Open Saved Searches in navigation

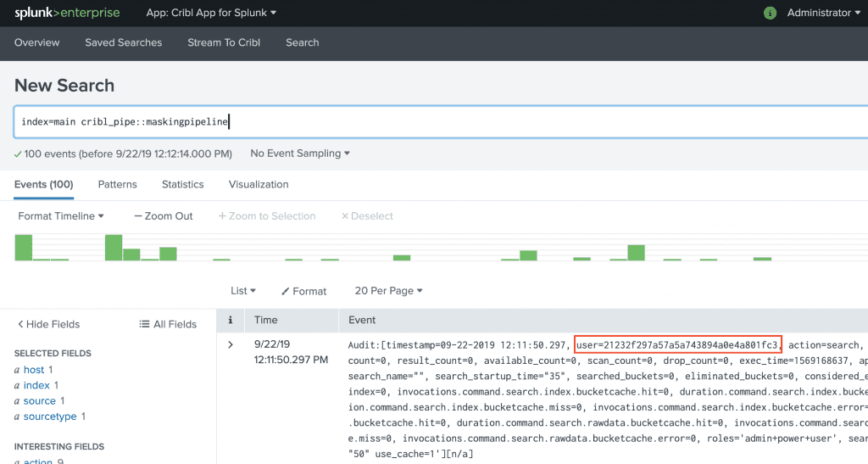(x=123, y=42)
